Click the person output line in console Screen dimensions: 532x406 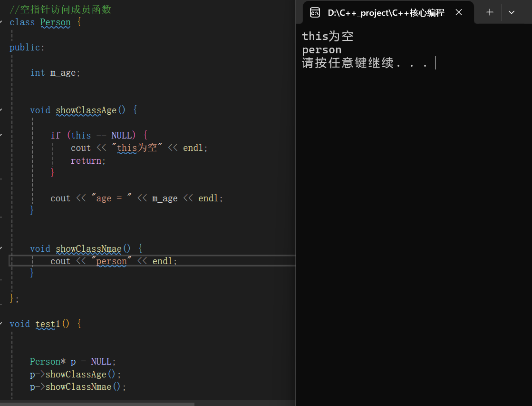(322, 50)
